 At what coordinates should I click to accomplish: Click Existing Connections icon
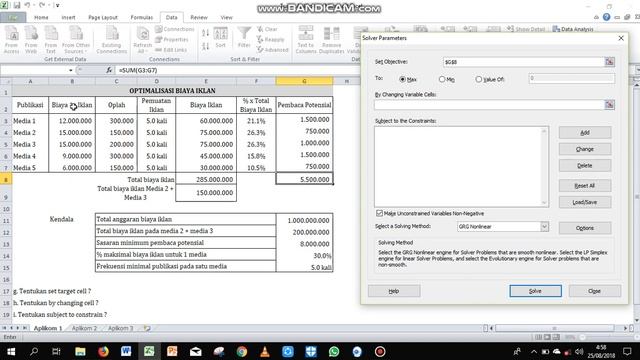[x=111, y=39]
